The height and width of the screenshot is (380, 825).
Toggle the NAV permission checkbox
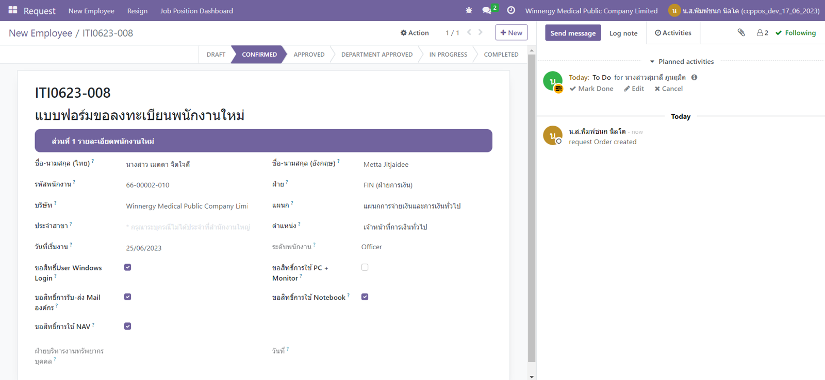click(x=127, y=326)
